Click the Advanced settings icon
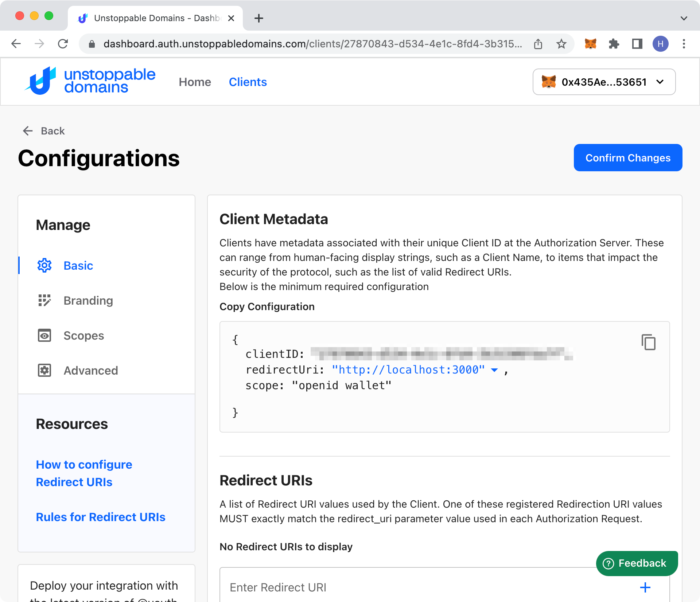The height and width of the screenshot is (602, 700). (x=44, y=370)
